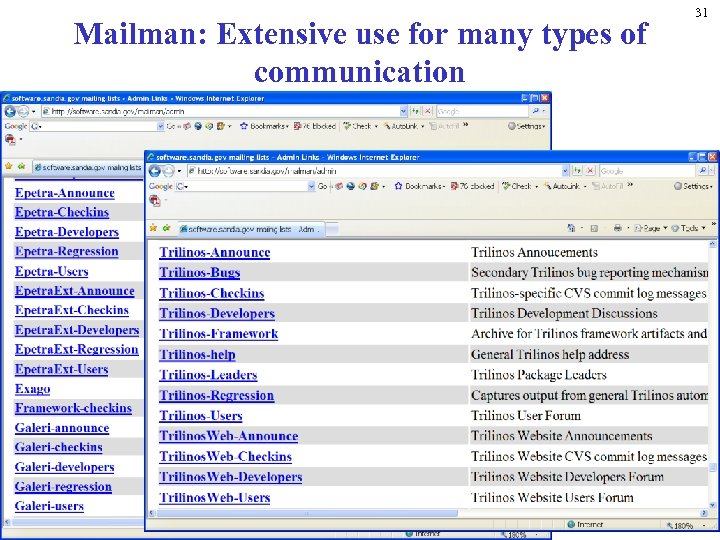Click Stop icon in back window address bar
720x540 pixels.
click(428, 111)
